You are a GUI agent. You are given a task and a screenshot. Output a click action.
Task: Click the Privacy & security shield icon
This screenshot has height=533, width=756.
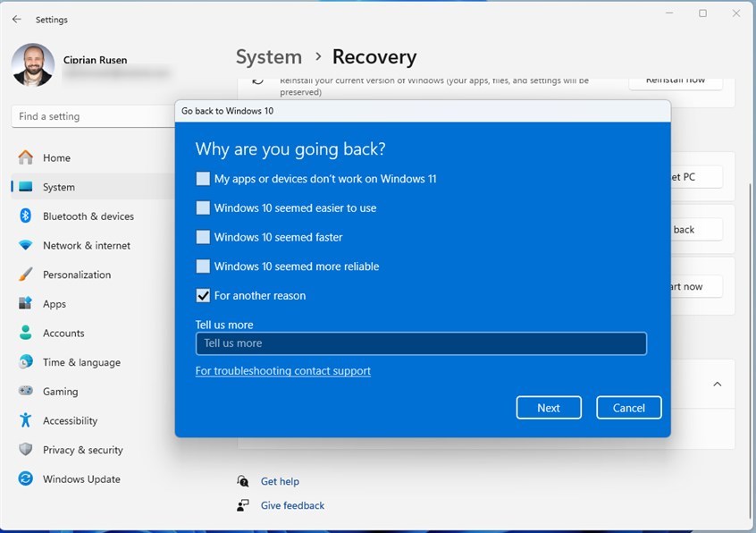(26, 449)
